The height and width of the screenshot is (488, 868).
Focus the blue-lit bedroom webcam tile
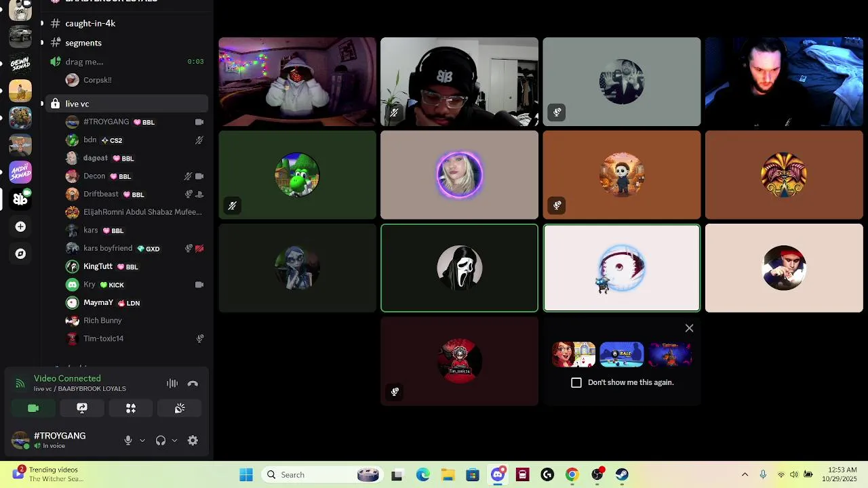[784, 82]
